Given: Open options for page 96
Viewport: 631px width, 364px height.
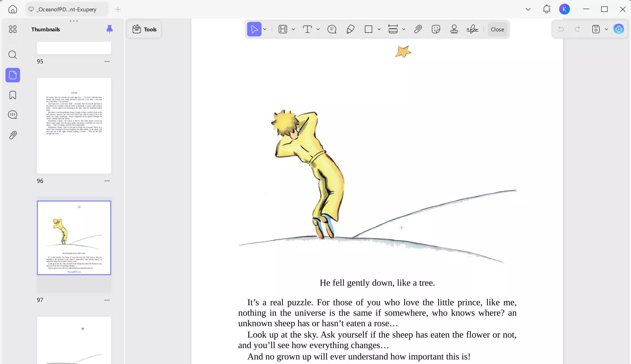Looking at the screenshot, I should [107, 181].
